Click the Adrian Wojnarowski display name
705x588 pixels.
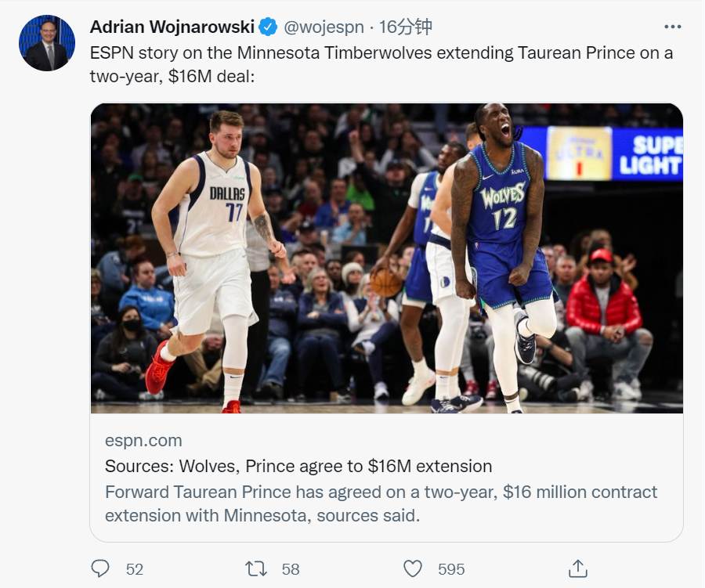pos(172,27)
